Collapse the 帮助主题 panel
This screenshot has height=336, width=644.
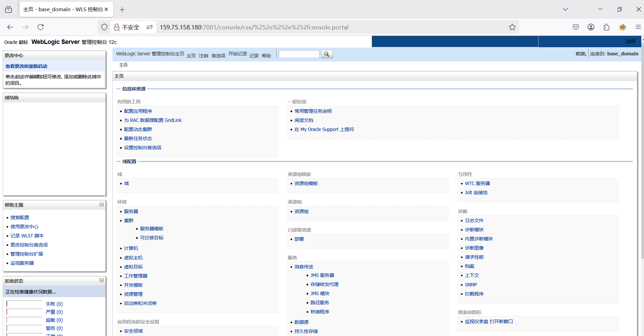pos(101,205)
